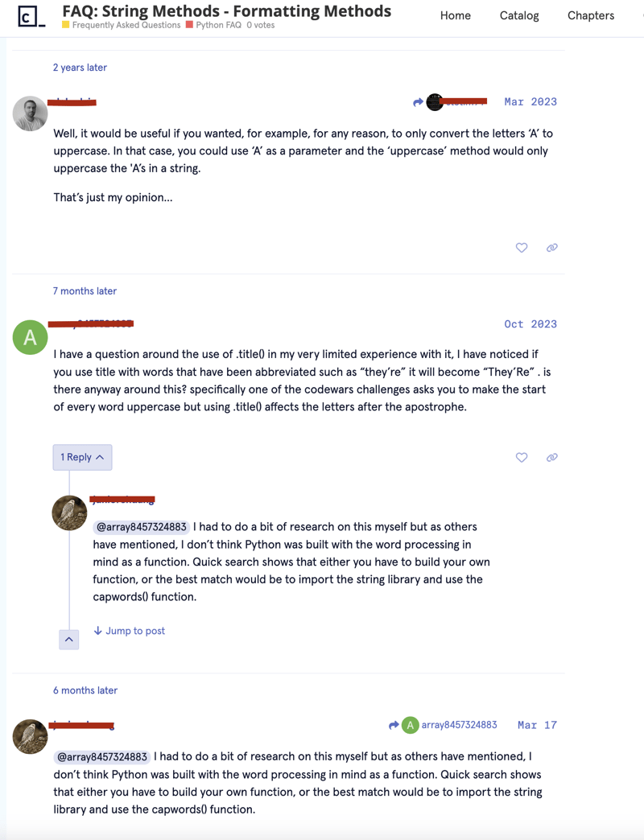This screenshot has width=644, height=840.
Task: Like the October 2023 post
Action: (522, 457)
